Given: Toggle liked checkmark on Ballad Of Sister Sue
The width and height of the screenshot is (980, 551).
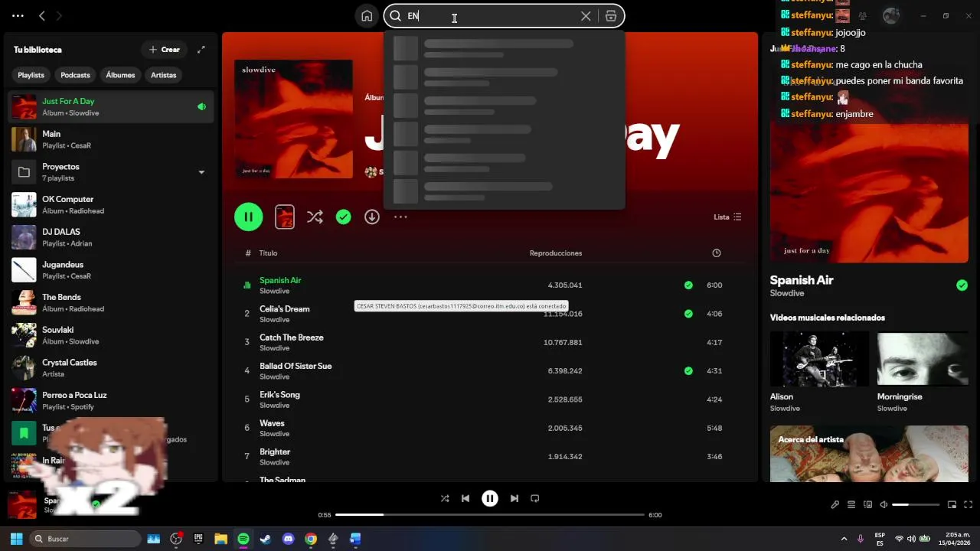Looking at the screenshot, I should pos(688,371).
